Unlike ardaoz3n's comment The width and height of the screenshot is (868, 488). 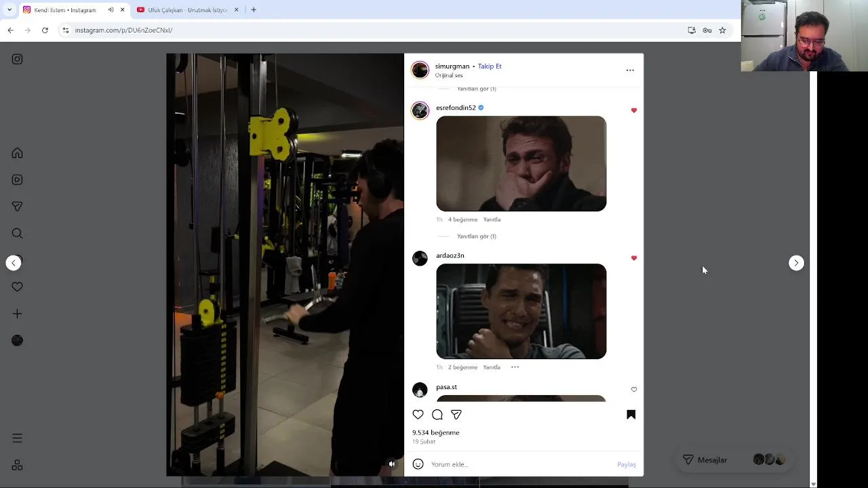pos(634,258)
